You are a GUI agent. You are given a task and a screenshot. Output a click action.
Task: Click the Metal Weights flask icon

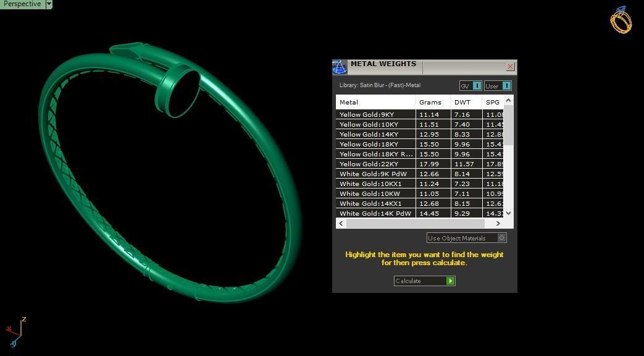pos(339,67)
